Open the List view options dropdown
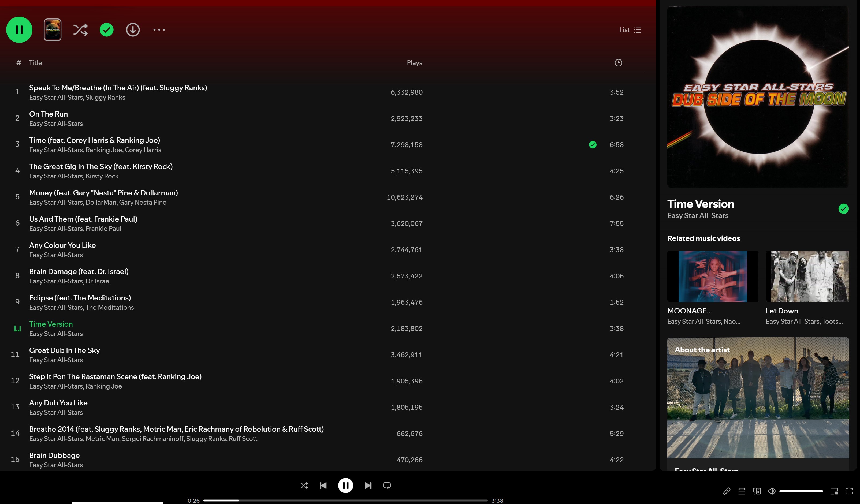The height and width of the screenshot is (504, 860). (630, 30)
